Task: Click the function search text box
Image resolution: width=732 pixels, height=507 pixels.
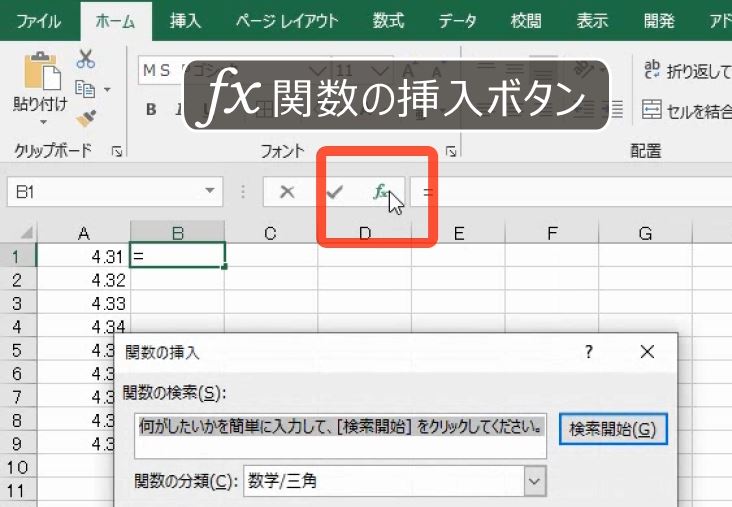Action: pos(340,436)
